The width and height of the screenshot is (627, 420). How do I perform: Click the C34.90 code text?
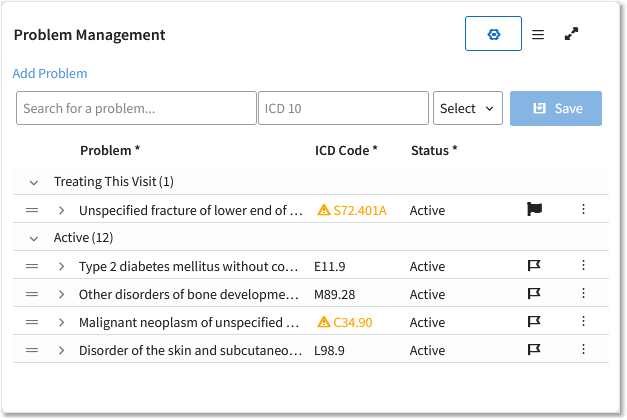pos(353,322)
